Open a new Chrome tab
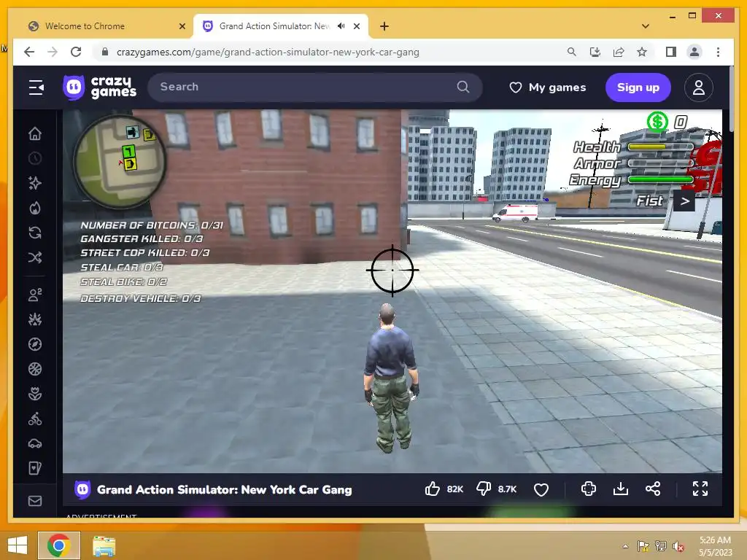This screenshot has width=747, height=560. 384,26
